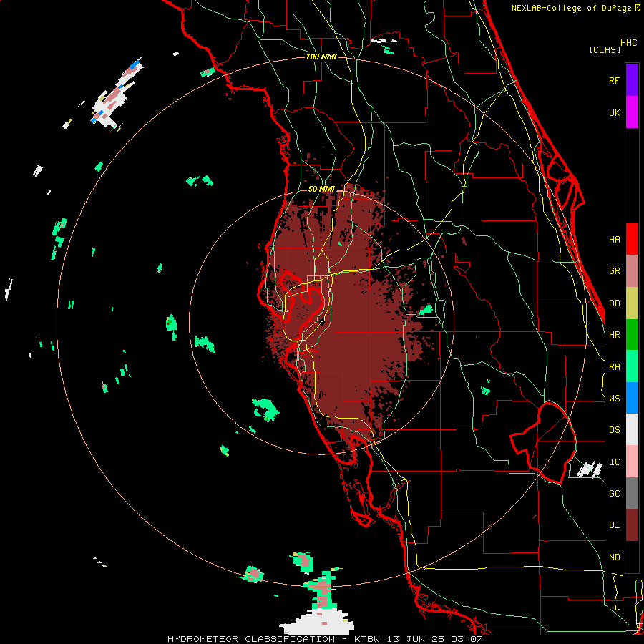The image size is (644, 644).
Task: Click the UK magenta legend swatch
Action: pyautogui.click(x=632, y=112)
